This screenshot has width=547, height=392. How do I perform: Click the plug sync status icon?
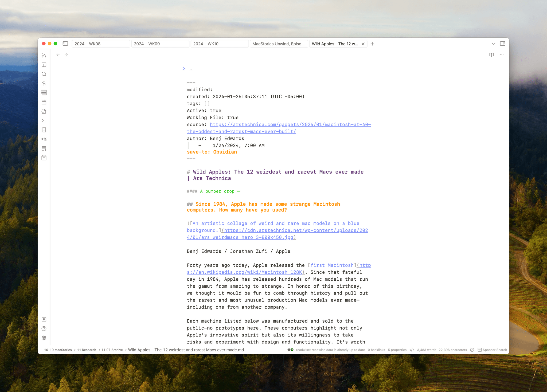tap(290, 350)
